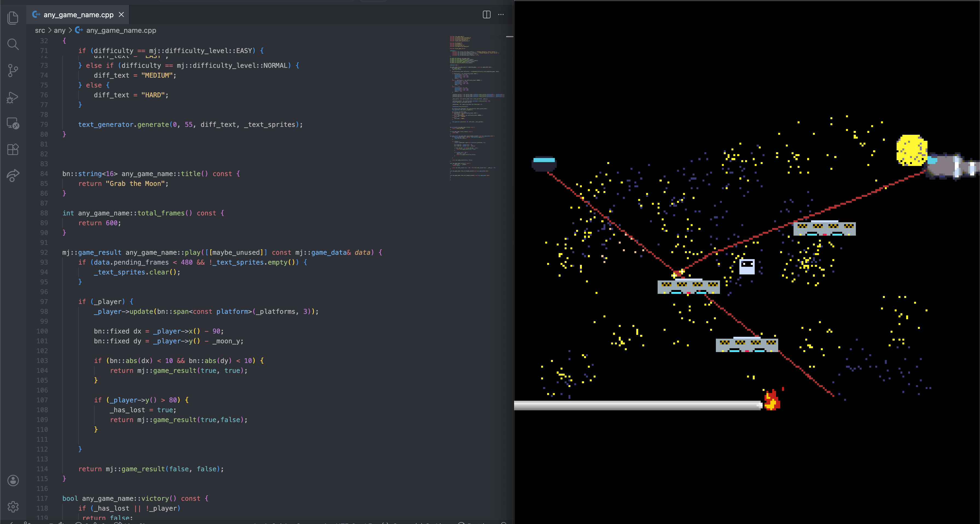980x524 pixels.
Task: Open the Manage settings gear
Action: pos(13,507)
